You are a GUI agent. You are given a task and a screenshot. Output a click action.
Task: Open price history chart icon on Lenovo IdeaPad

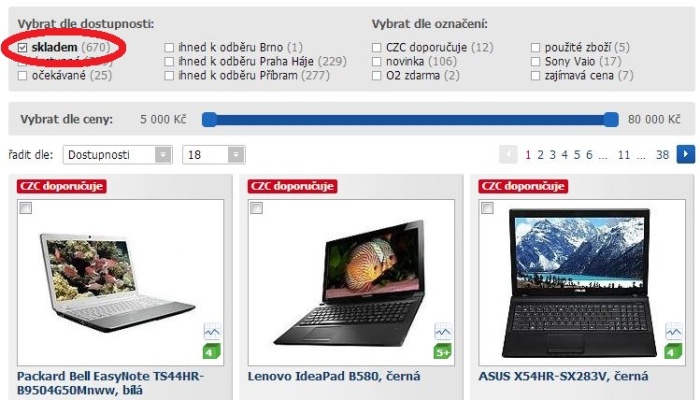pyautogui.click(x=443, y=331)
